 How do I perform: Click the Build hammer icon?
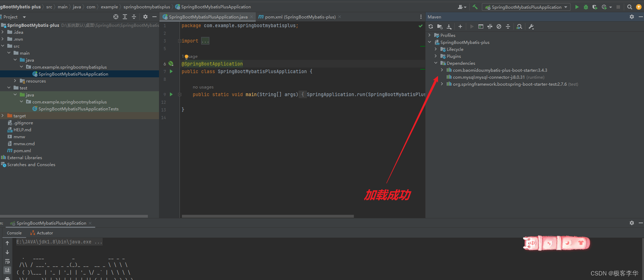(x=475, y=7)
